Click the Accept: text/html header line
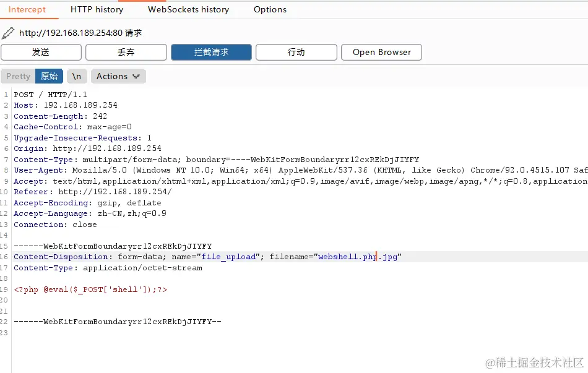The width and height of the screenshot is (588, 373). point(301,181)
